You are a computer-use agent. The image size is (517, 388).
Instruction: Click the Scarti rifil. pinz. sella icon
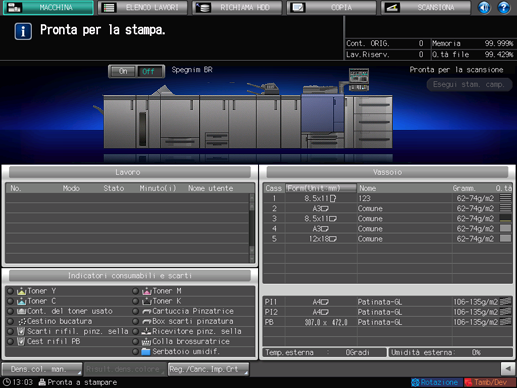tap(21, 331)
